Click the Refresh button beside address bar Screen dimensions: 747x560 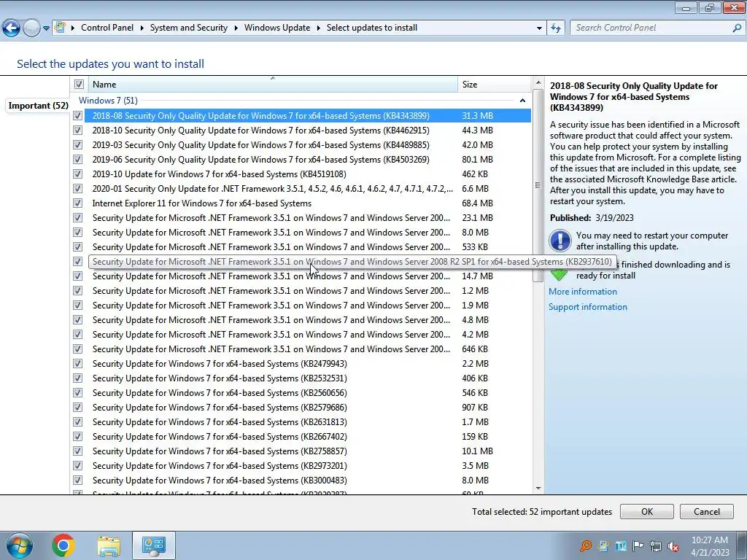click(x=555, y=28)
